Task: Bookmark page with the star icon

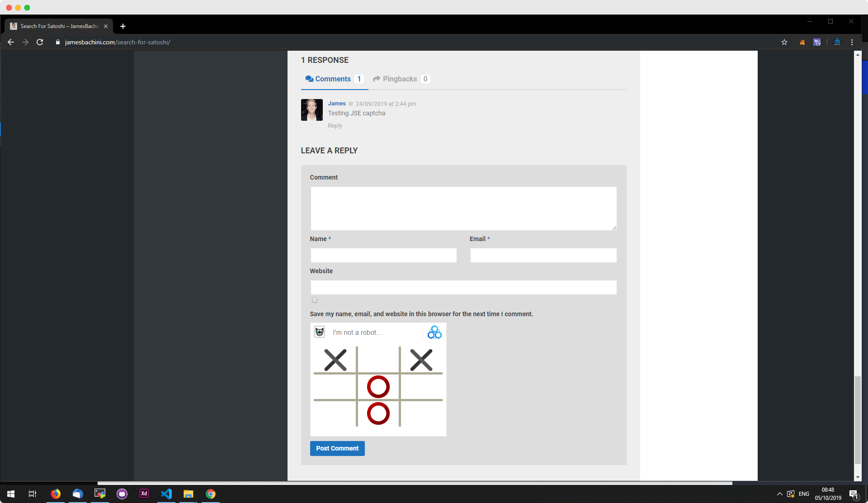Action: (x=784, y=42)
